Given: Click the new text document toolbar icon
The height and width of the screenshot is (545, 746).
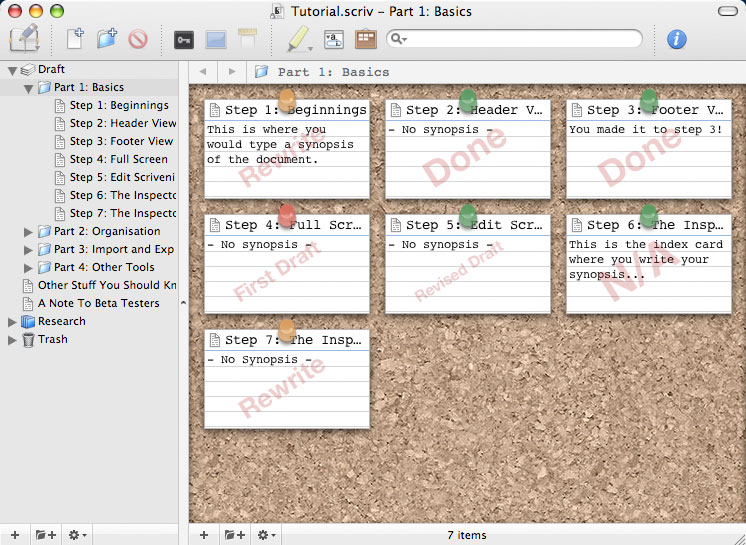Looking at the screenshot, I should 75,39.
